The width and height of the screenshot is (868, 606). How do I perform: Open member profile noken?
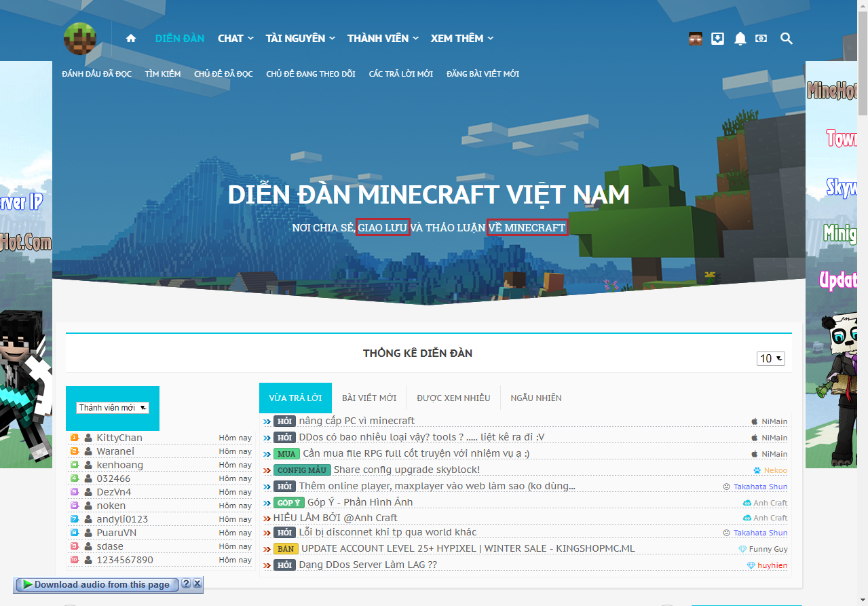click(111, 506)
